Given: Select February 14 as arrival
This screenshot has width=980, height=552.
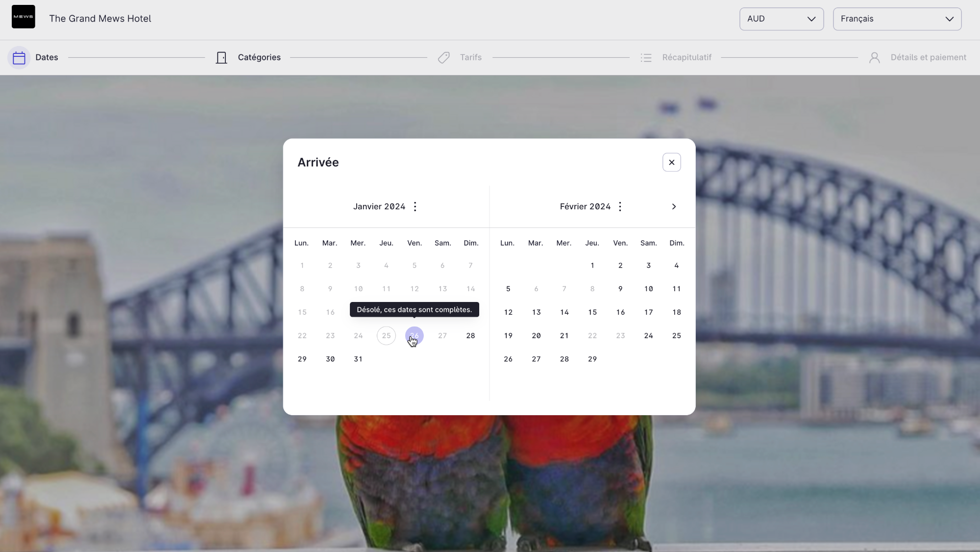Looking at the screenshot, I should (564, 312).
